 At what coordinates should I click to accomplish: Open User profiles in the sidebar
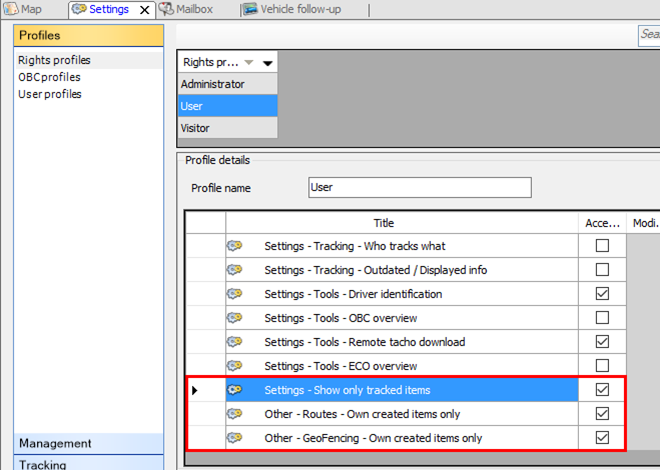50,94
